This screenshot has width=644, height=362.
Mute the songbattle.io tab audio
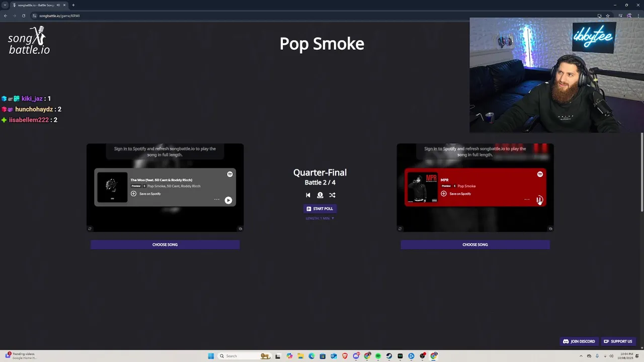click(x=58, y=5)
